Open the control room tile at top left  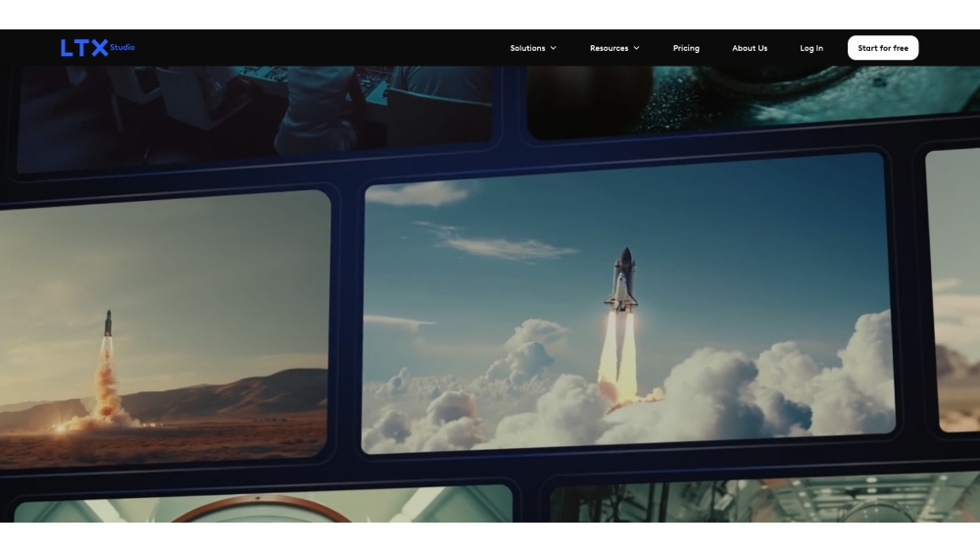click(x=255, y=113)
